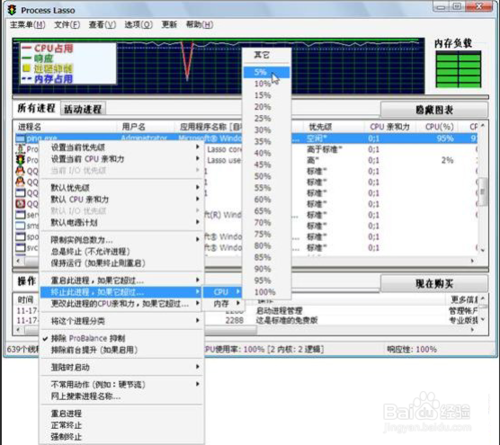The image size is (500, 445).
Task: Toggle 排除前台提升 (如果启用) option
Action: tap(94, 350)
